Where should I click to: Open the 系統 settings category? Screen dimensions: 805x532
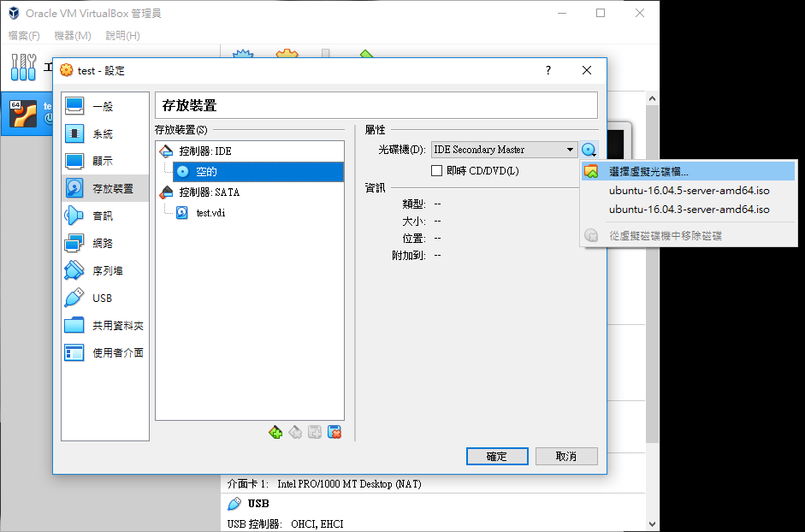point(104,133)
